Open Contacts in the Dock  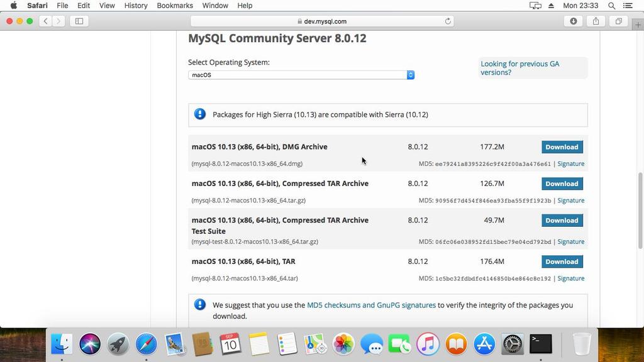[203, 344]
